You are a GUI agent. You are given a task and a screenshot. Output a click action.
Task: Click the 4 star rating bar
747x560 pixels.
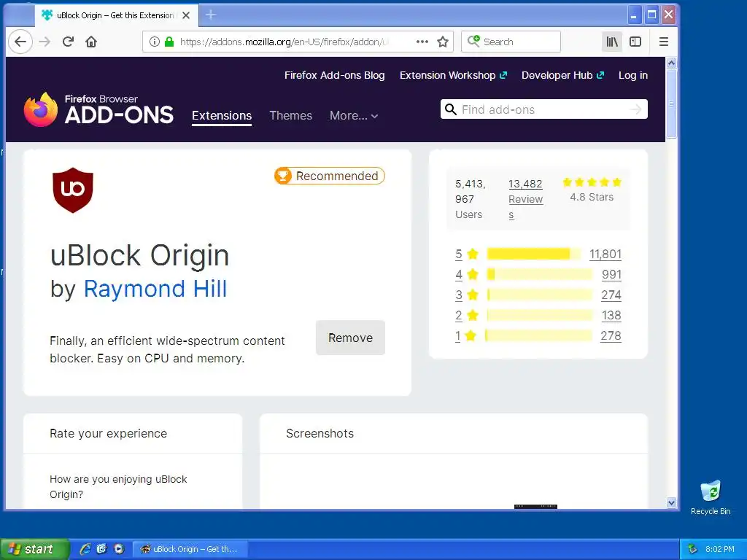pos(539,274)
